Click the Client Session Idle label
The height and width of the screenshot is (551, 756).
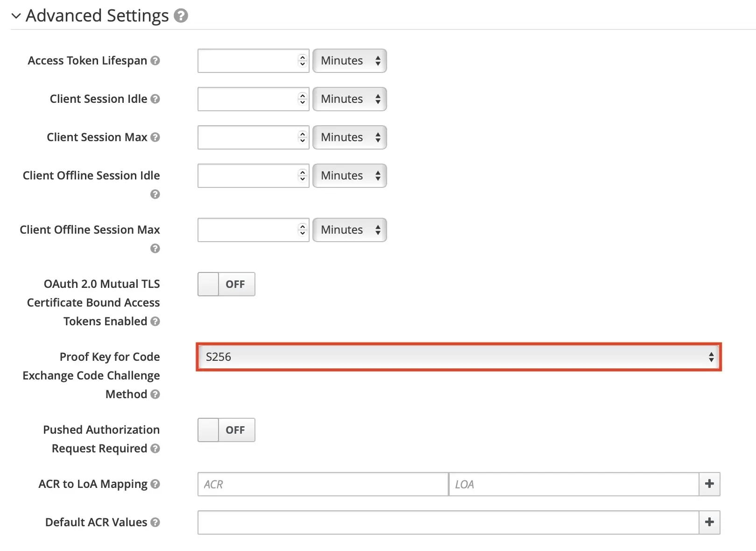99,99
